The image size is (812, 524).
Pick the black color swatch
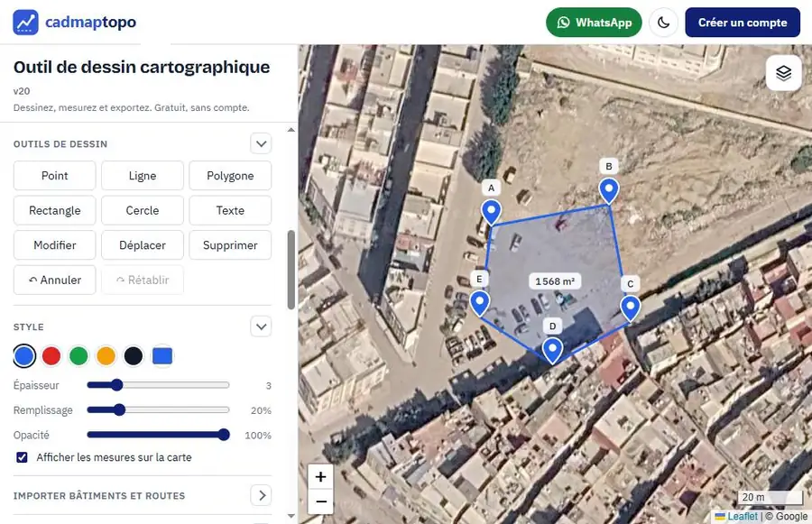[134, 355]
